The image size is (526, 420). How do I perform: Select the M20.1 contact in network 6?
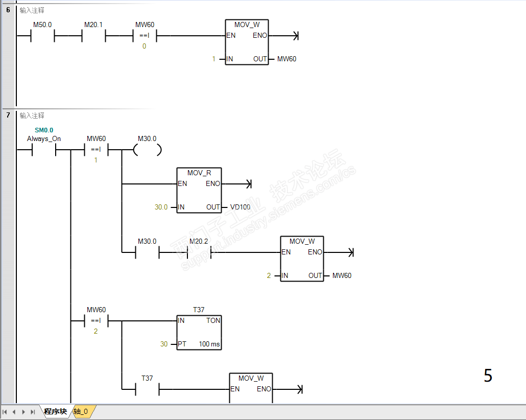click(93, 35)
